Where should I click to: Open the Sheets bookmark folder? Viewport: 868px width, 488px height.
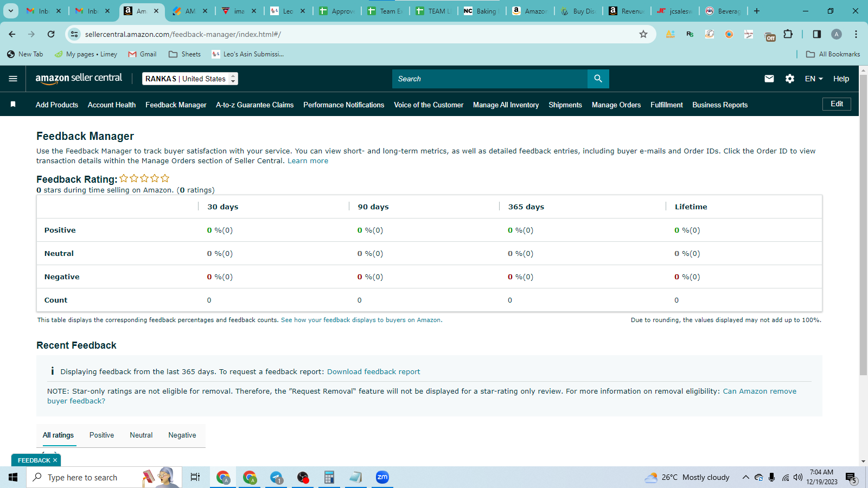tap(185, 54)
